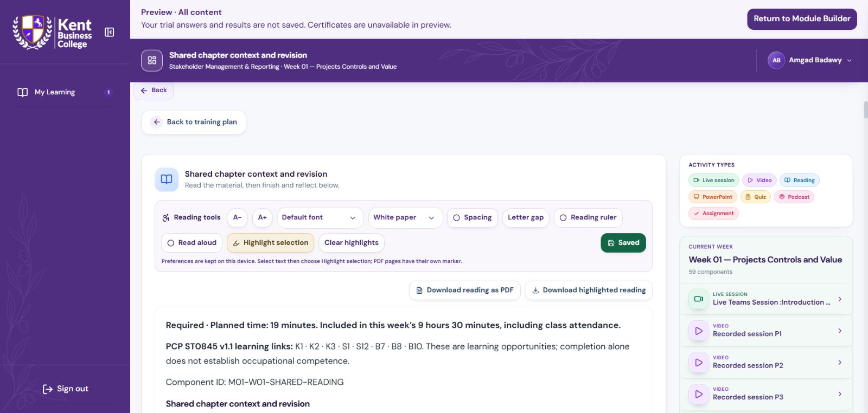
Task: Select the Reading activity type
Action: click(x=800, y=180)
